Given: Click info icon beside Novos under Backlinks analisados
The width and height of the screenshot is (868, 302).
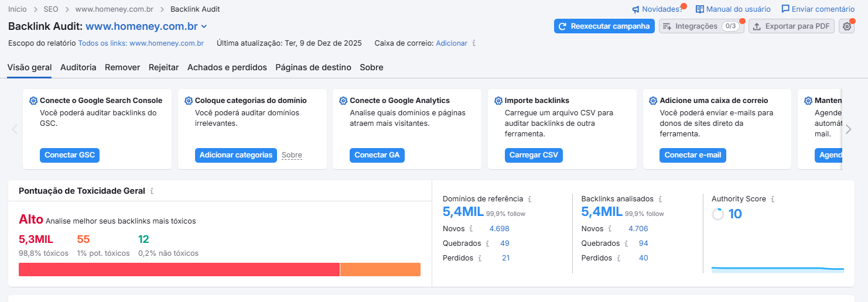Looking at the screenshot, I should (610, 229).
